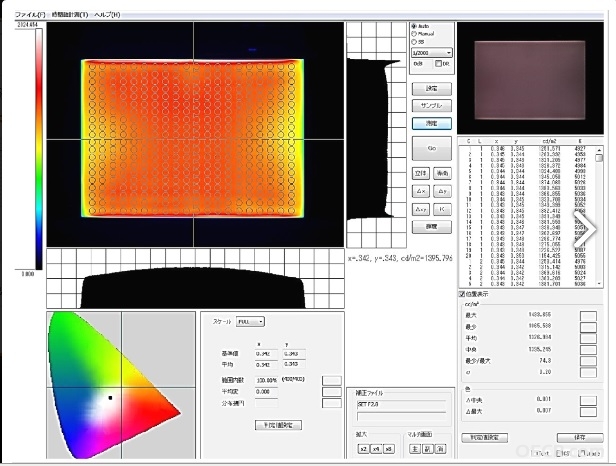Click the camera preview thumbnail
Image resolution: width=616 pixels, height=466 pixels.
click(530, 78)
